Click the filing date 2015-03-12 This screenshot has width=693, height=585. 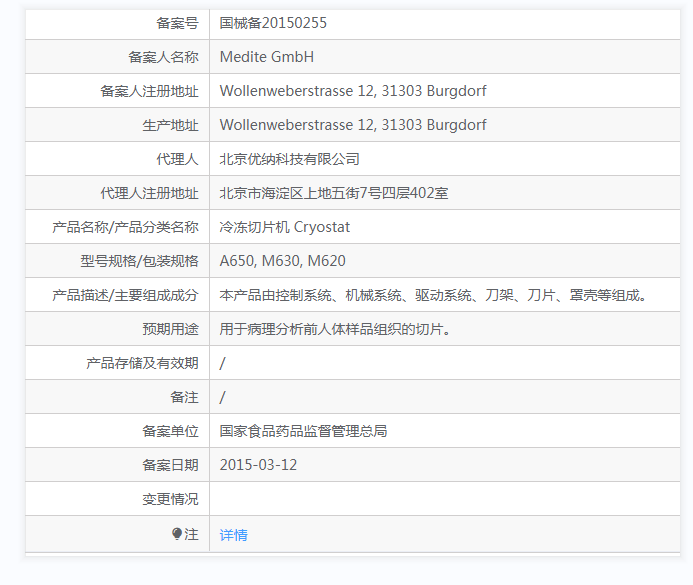258,465
